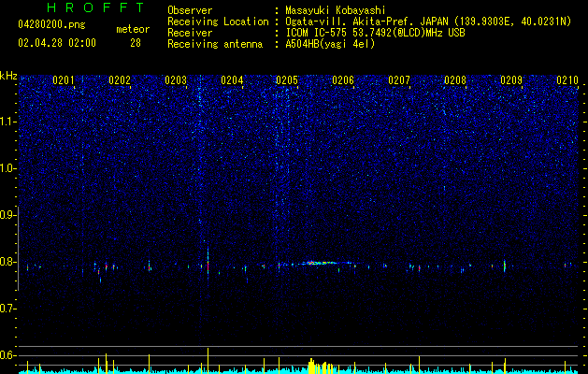Click the date stamp 02.04.28 02:00
Screen dimensions: 588x374
point(57,43)
